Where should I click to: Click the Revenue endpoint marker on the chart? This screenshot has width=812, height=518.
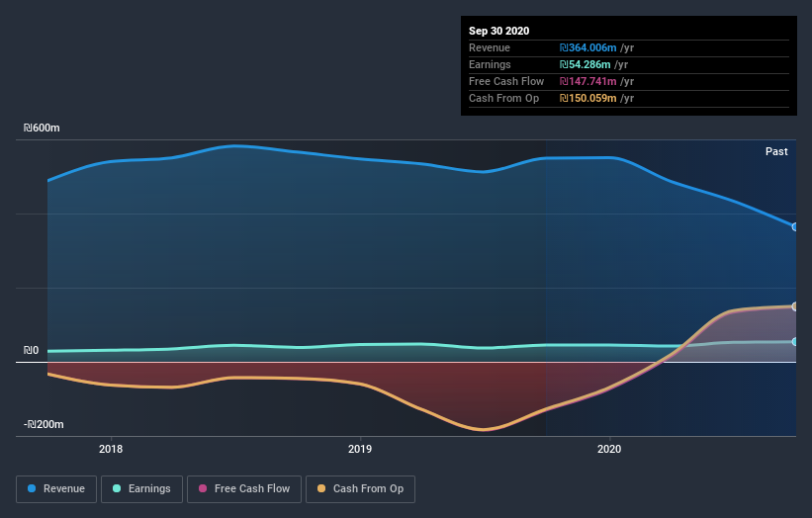pos(794,226)
